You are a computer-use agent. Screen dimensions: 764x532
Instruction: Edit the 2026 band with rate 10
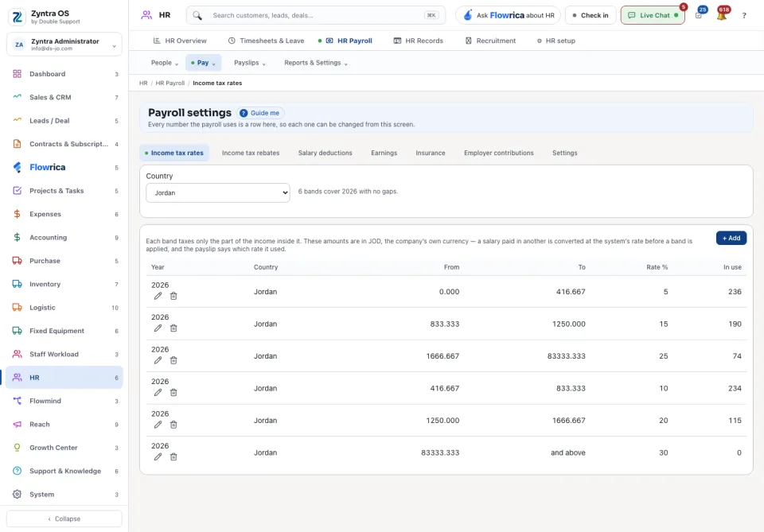pyautogui.click(x=158, y=392)
